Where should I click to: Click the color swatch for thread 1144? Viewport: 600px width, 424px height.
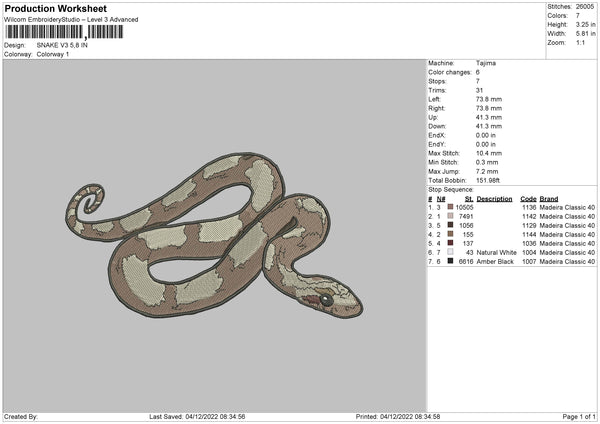click(x=451, y=234)
